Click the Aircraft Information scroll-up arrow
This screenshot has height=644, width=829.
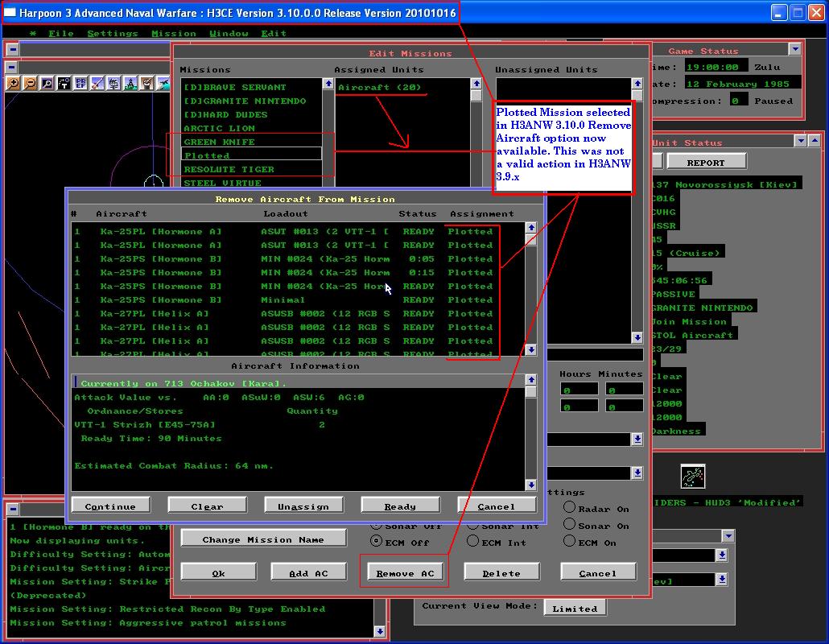pyautogui.click(x=531, y=380)
